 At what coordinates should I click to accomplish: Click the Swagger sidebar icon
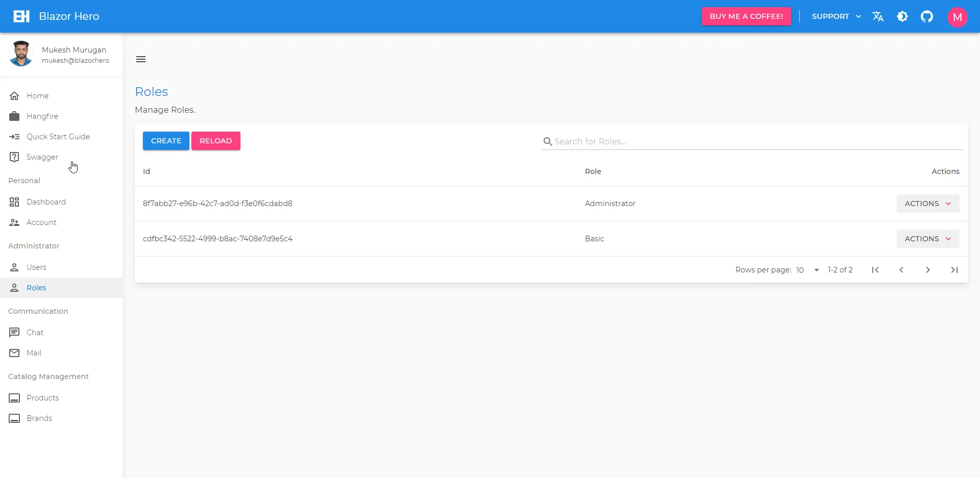point(14,157)
